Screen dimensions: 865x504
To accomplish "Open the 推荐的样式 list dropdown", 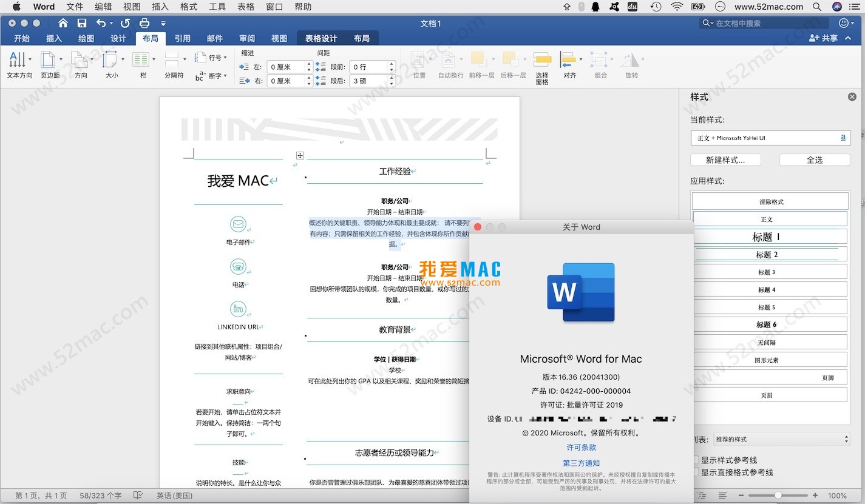I will [782, 439].
